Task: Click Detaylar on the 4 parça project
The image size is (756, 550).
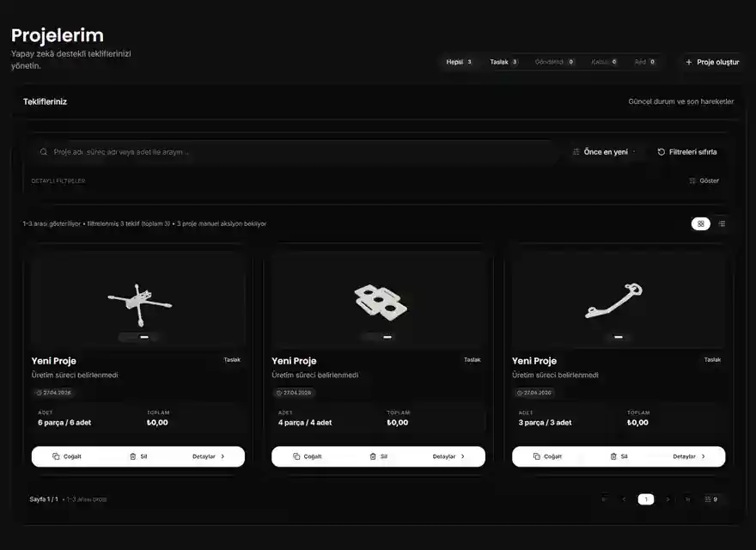Action: click(x=448, y=456)
